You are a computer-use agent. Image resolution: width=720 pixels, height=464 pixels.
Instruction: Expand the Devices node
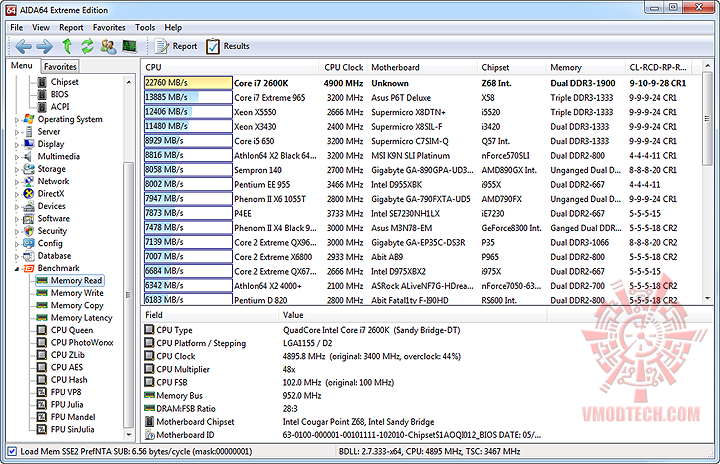17,207
